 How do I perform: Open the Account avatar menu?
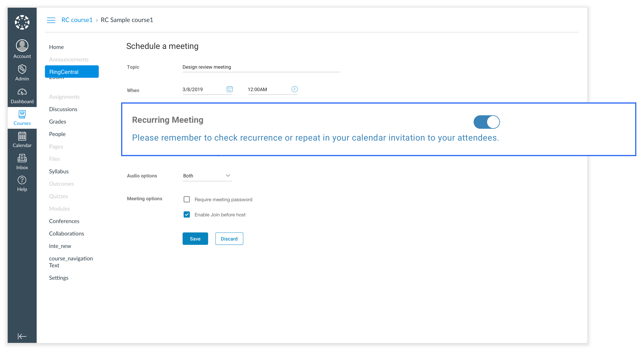[22, 45]
